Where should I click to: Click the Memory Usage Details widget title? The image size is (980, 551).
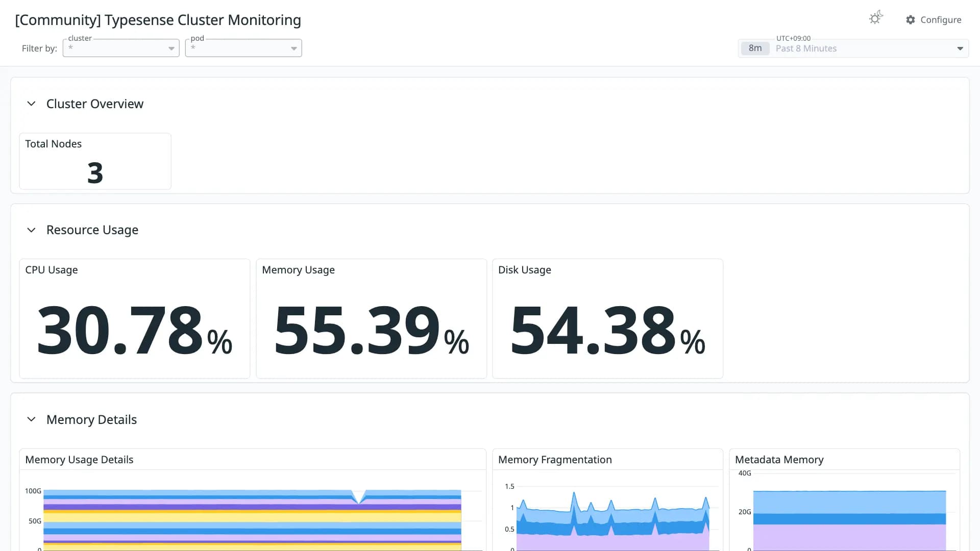(x=79, y=460)
